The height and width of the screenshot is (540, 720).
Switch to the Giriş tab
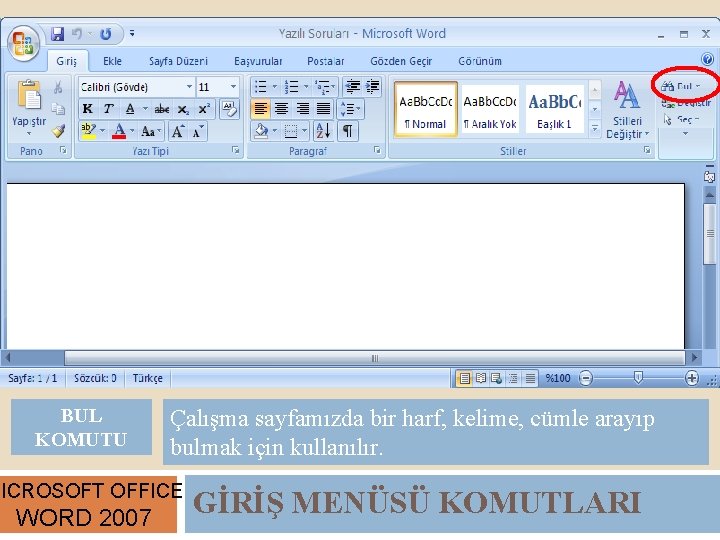67,61
